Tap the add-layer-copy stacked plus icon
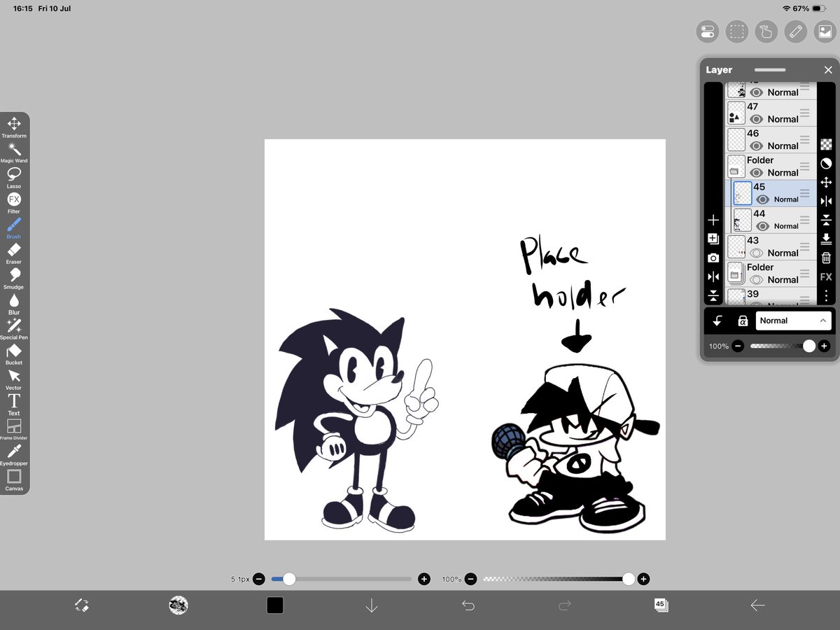 point(713,239)
